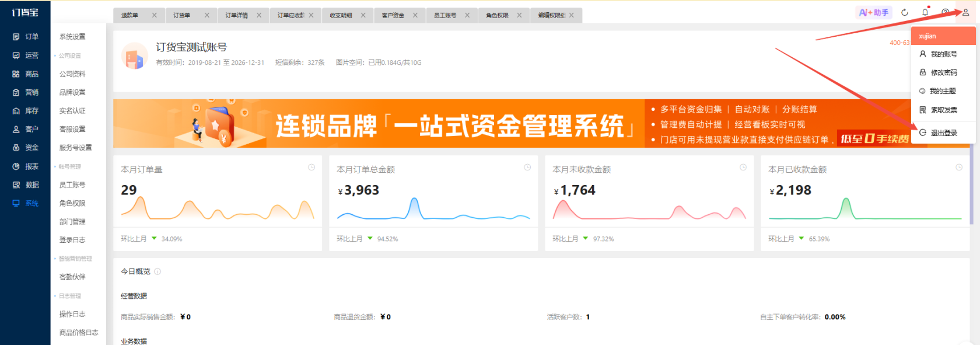Open 实名认证 page
Screen dimensions: 980x345
72,111
